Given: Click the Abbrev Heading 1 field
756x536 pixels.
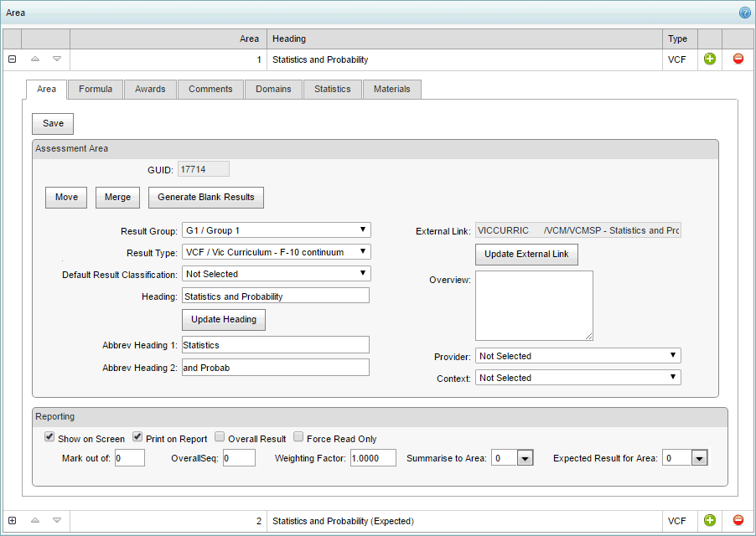Looking at the screenshot, I should (276, 345).
